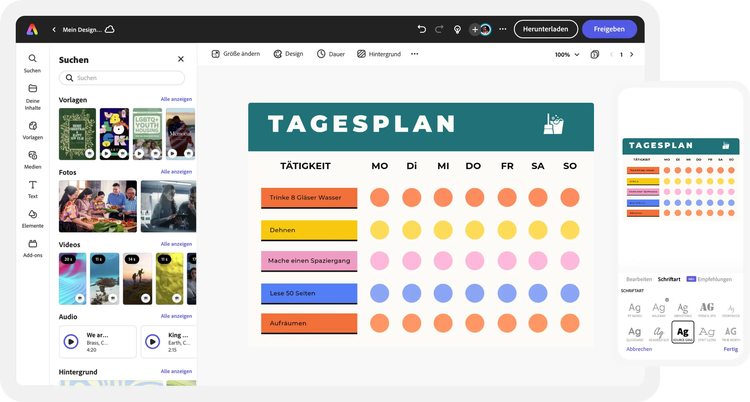
Task: Undo the last action
Action: point(421,29)
